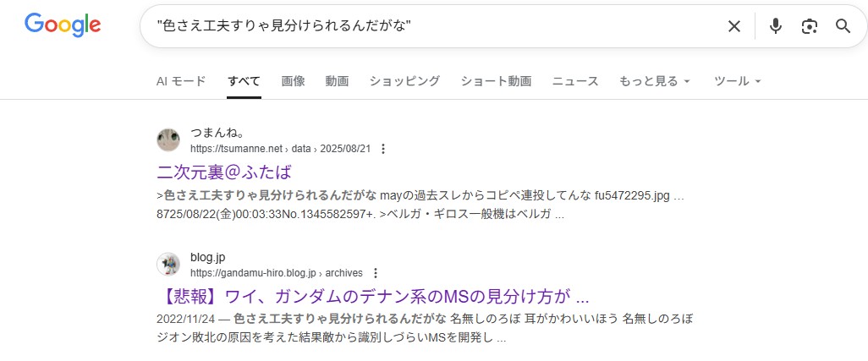Switch to AI モード tab
Viewport: 868px width, 361px height.
181,81
